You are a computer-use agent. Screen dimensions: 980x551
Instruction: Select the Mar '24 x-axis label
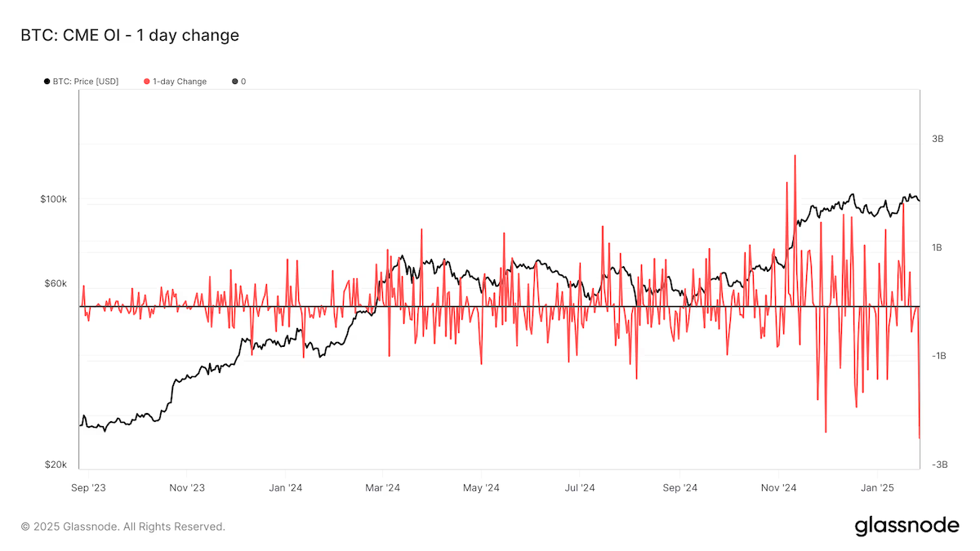coord(382,488)
